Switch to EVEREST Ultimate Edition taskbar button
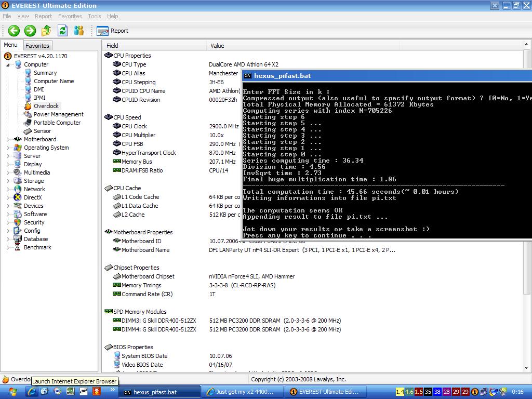532x399 pixels. (x=326, y=392)
